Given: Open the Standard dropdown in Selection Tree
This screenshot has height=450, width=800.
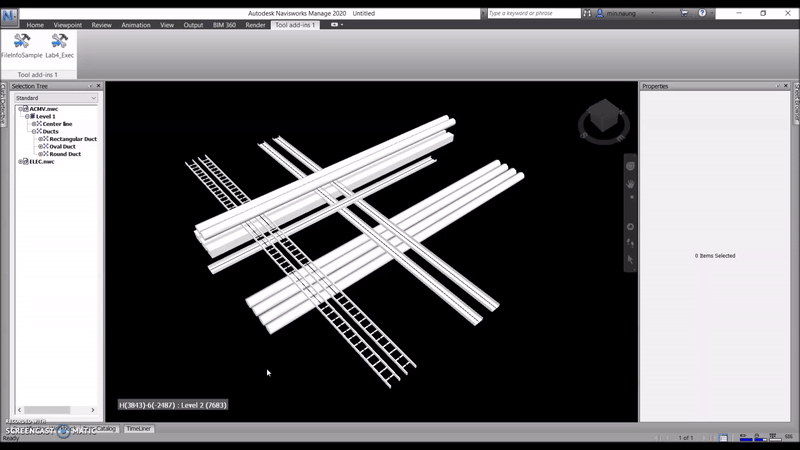Looking at the screenshot, I should 55,98.
